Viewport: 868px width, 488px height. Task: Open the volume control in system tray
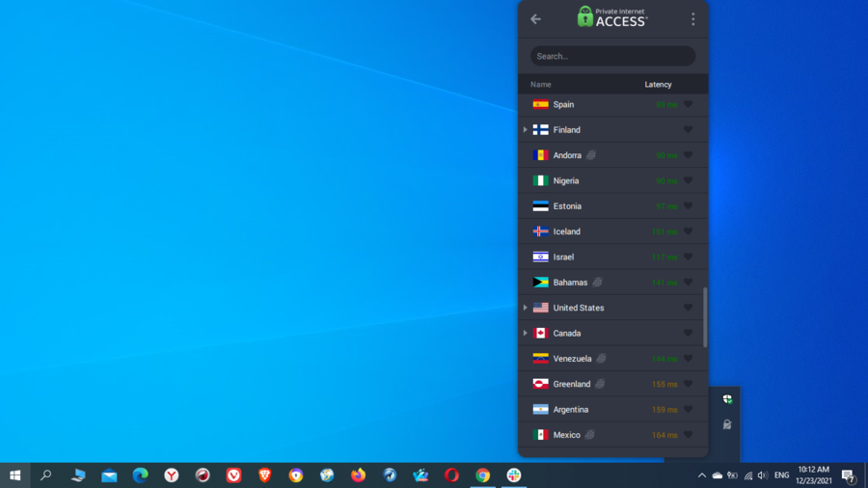762,475
